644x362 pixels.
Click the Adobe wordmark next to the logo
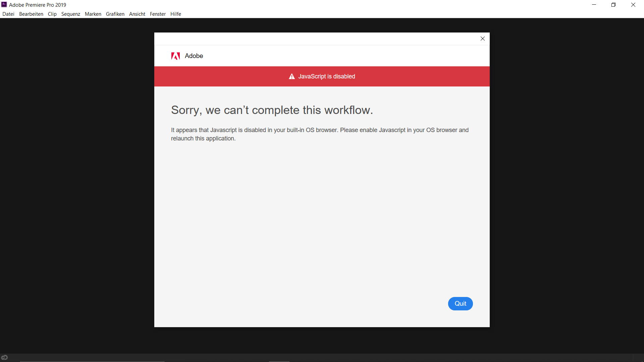(194, 56)
